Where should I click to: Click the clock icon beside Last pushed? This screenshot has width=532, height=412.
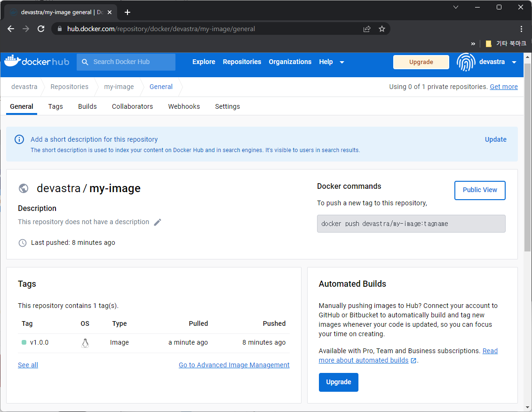[23, 243]
